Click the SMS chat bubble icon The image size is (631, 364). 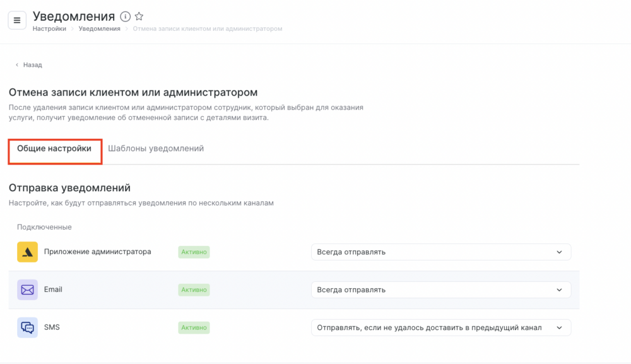tap(27, 328)
